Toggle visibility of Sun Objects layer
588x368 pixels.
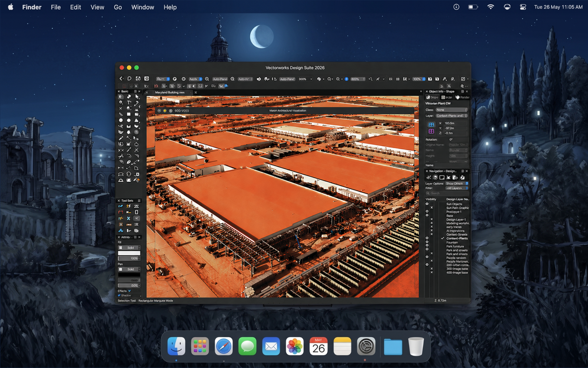(427, 204)
